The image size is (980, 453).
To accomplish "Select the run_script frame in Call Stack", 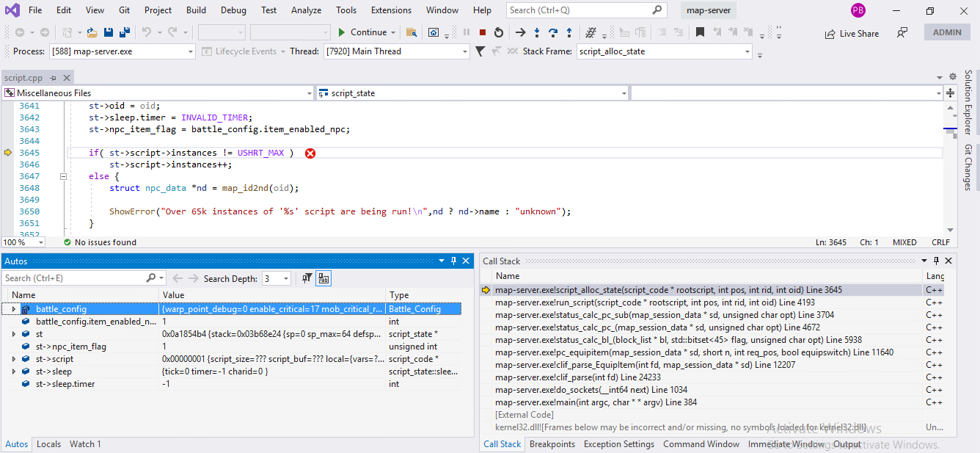I will 654,302.
